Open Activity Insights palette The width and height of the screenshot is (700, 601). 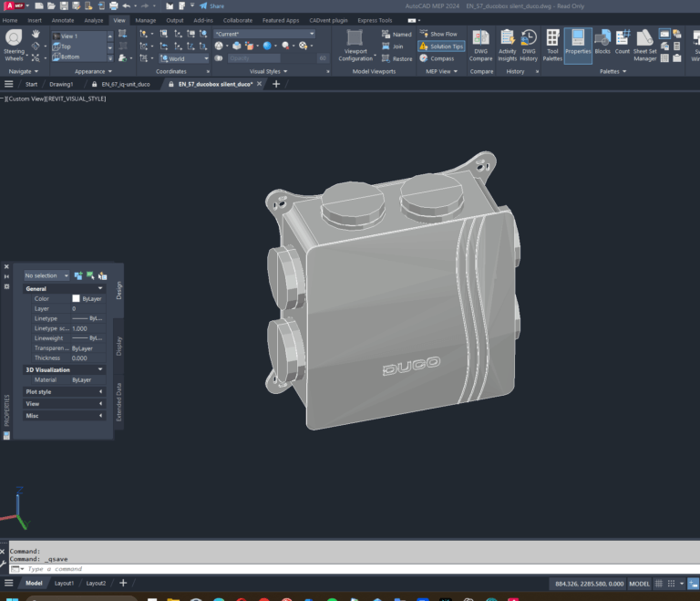pos(507,46)
